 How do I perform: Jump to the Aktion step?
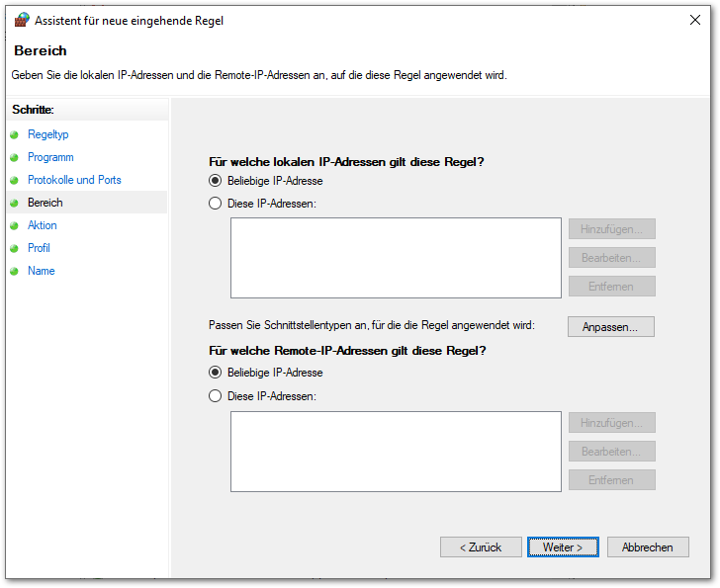click(x=43, y=225)
